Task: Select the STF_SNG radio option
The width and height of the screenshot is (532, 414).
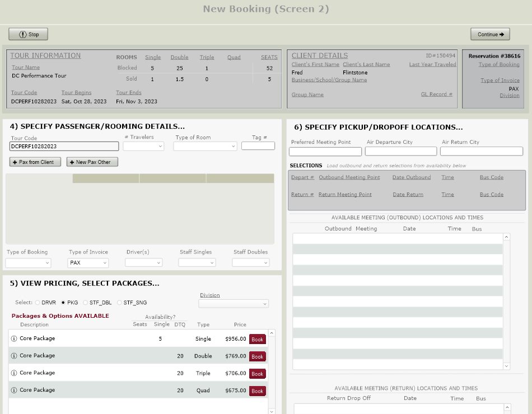Action: 119,303
